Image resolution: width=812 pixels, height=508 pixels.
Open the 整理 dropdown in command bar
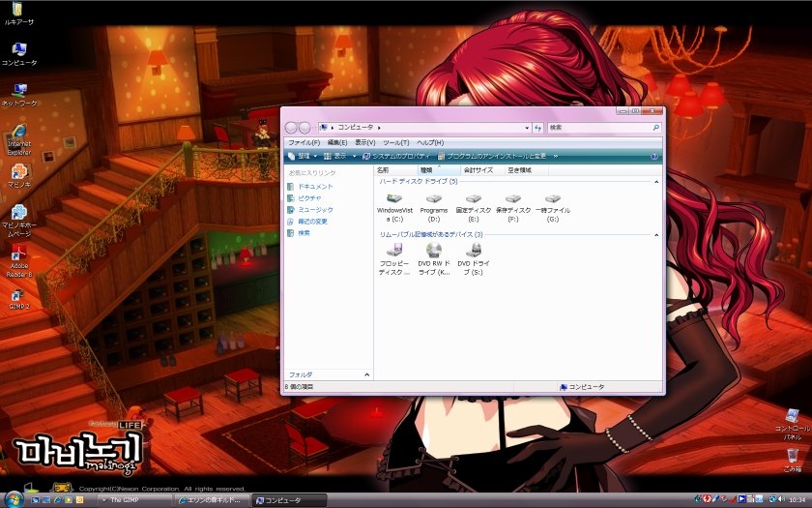pyautogui.click(x=303, y=156)
